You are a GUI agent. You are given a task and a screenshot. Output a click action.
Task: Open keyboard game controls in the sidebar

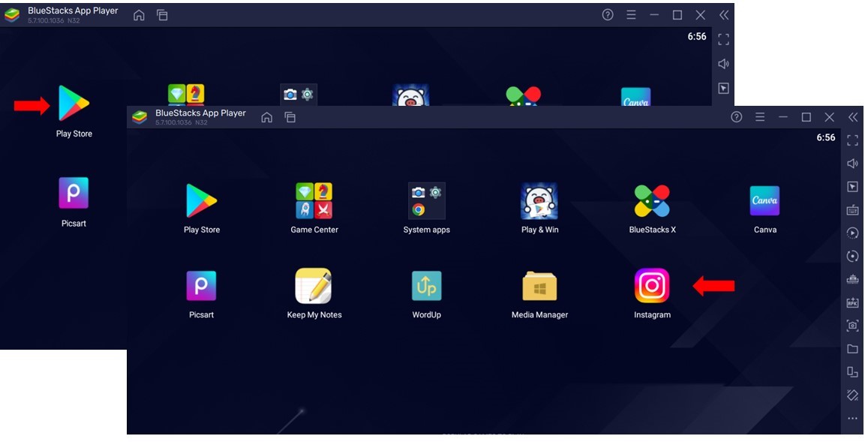[852, 210]
